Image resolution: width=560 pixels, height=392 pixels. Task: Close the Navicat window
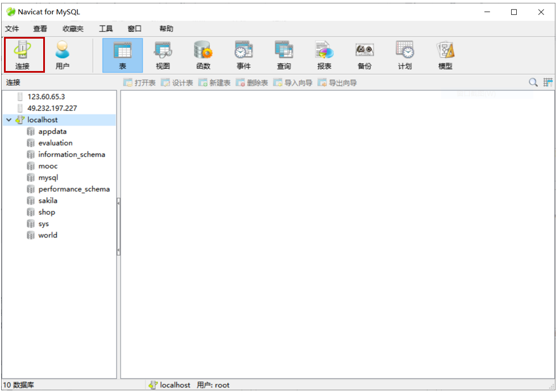(x=541, y=12)
